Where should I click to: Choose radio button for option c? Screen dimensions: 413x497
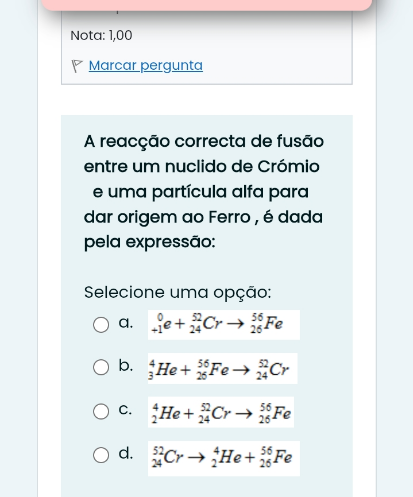click(x=101, y=411)
